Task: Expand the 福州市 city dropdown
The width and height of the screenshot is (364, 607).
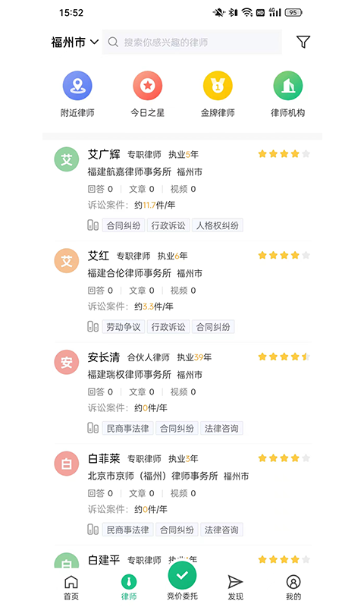Action: click(x=74, y=42)
